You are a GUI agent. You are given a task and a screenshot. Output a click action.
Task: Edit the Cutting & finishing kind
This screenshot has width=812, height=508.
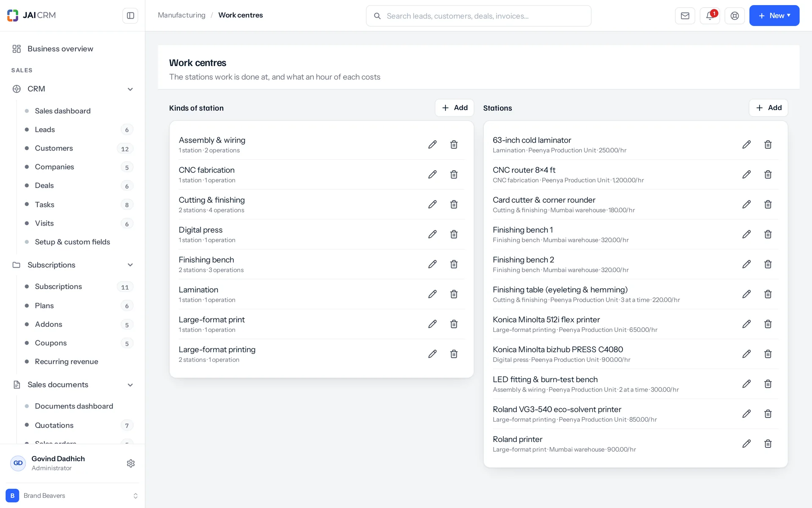tap(432, 204)
